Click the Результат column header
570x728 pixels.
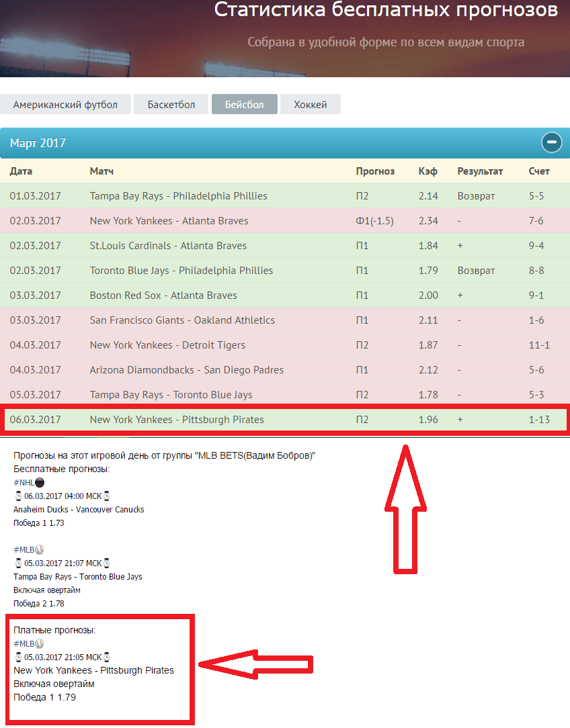480,171
